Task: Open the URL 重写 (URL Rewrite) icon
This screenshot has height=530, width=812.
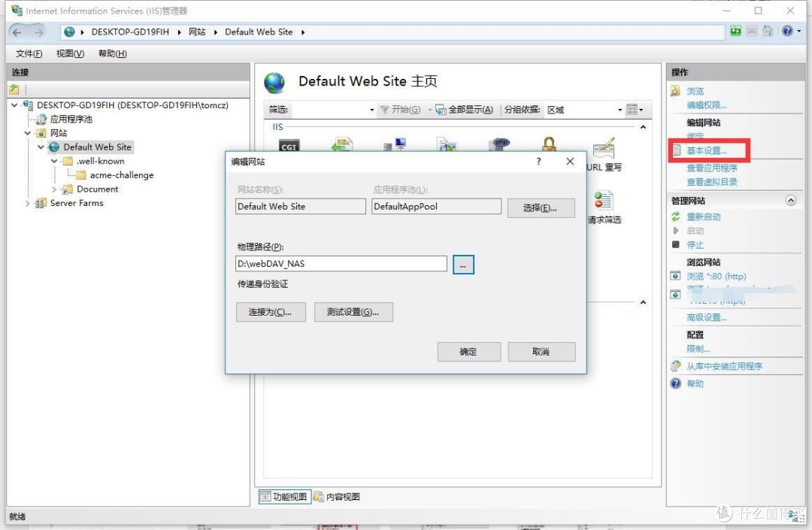Action: [x=603, y=148]
